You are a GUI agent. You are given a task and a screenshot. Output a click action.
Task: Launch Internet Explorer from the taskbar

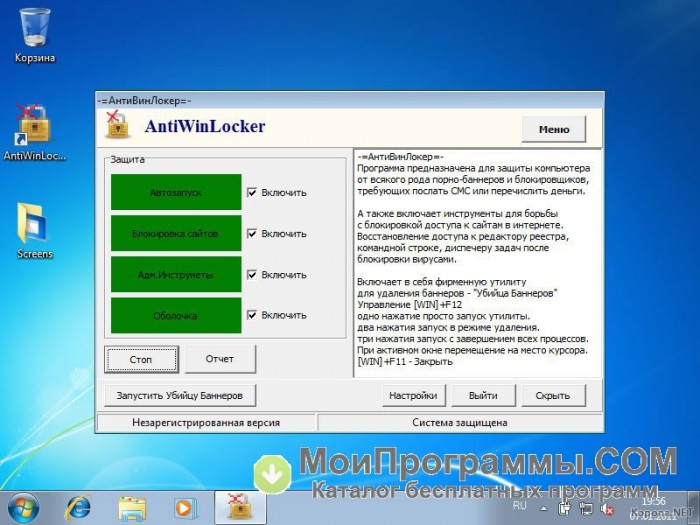tap(78, 508)
